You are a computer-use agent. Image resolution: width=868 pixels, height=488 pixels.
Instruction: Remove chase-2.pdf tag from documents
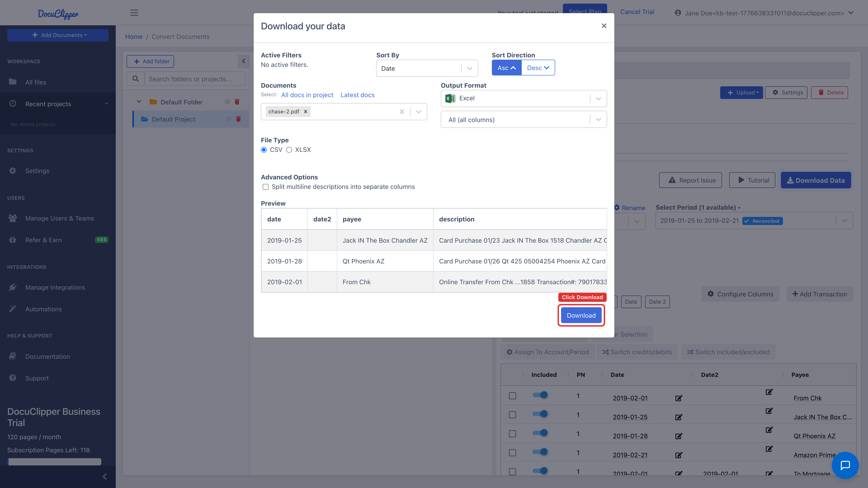pos(306,112)
